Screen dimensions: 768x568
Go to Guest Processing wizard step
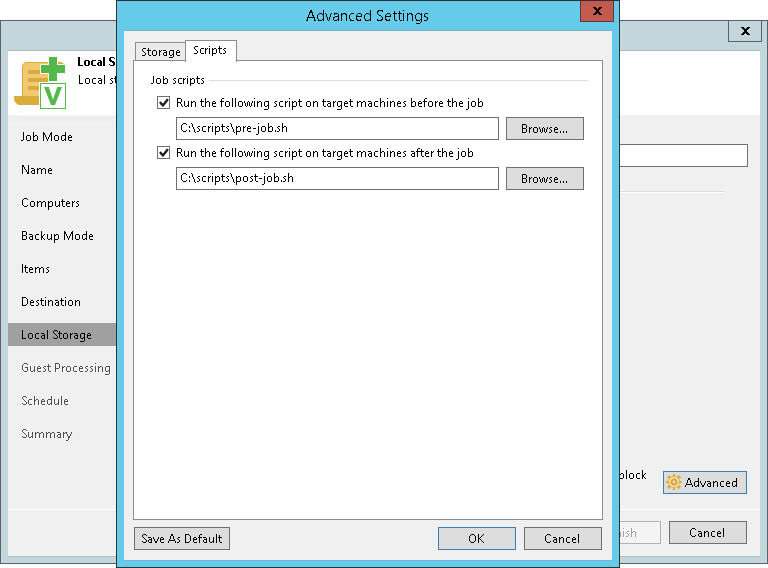(66, 368)
